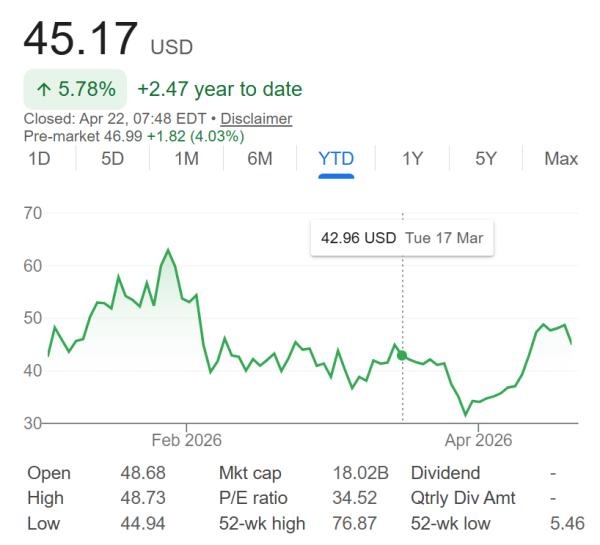Select the 5D time range tab
The width and height of the screenshot is (600, 545).
pyautogui.click(x=113, y=158)
